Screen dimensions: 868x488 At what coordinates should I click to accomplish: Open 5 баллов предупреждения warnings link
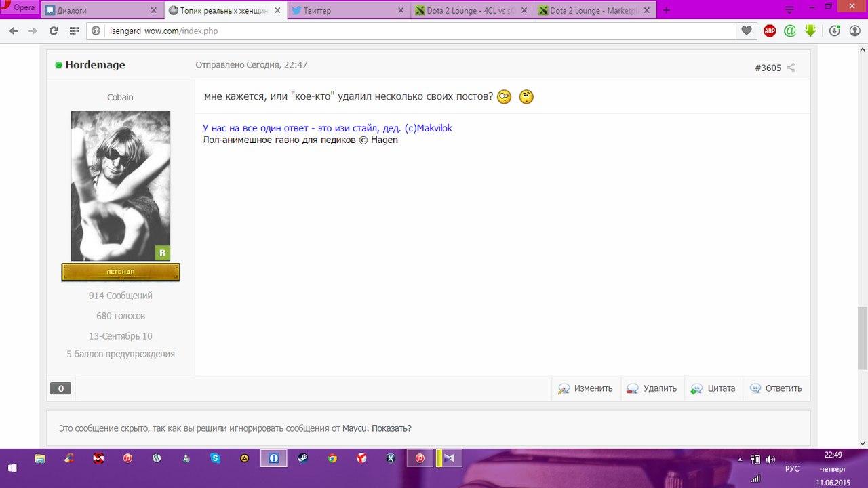[121, 354]
